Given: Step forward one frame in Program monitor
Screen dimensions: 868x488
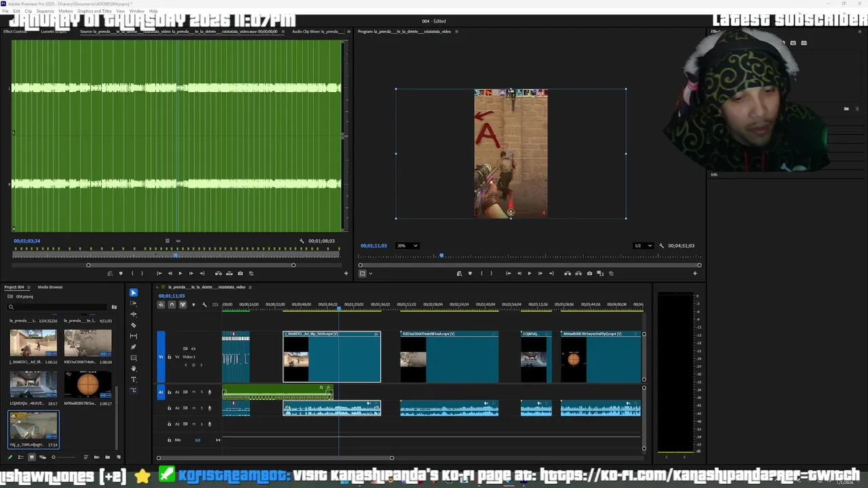Looking at the screenshot, I should coord(540,273).
